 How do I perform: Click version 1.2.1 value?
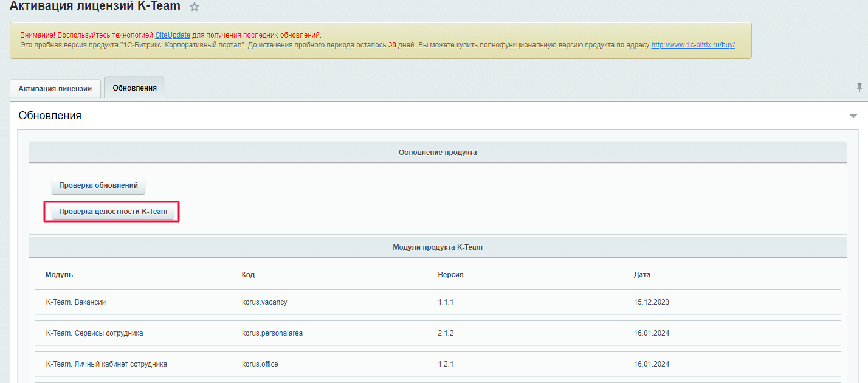(x=446, y=364)
